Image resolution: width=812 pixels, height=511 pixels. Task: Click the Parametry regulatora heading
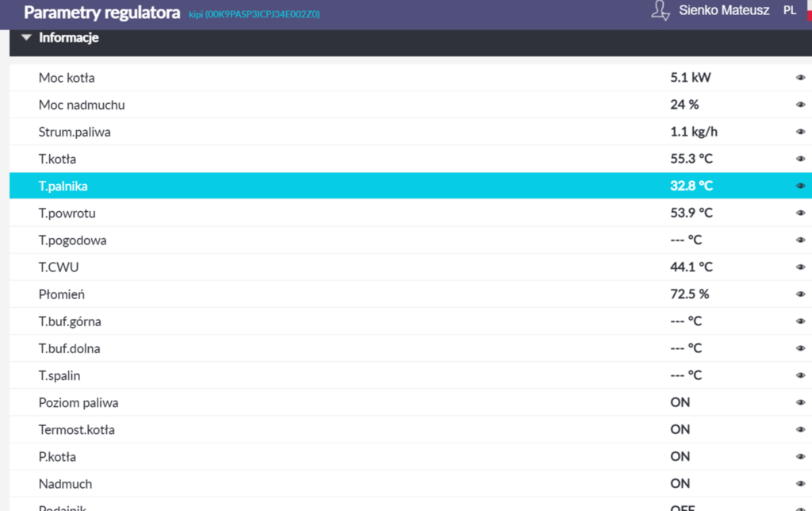coord(101,13)
